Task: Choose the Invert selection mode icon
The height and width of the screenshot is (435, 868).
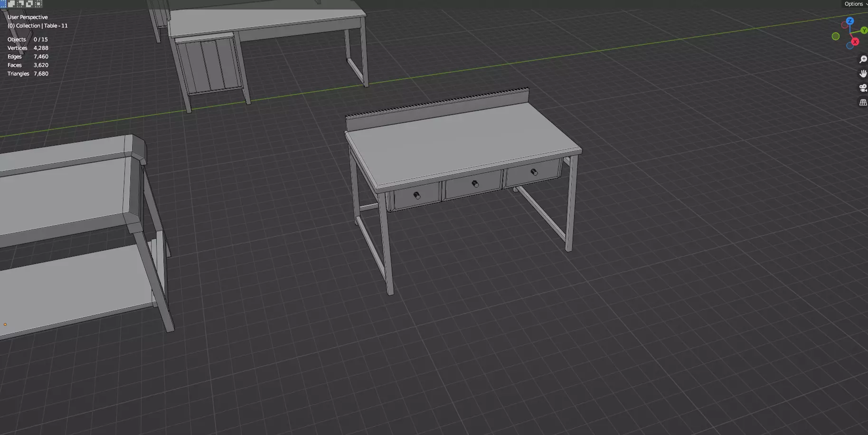Action: point(29,4)
